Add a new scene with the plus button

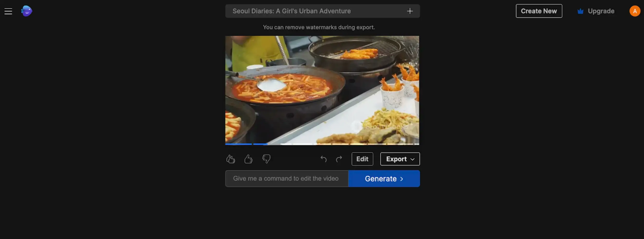pos(410,11)
